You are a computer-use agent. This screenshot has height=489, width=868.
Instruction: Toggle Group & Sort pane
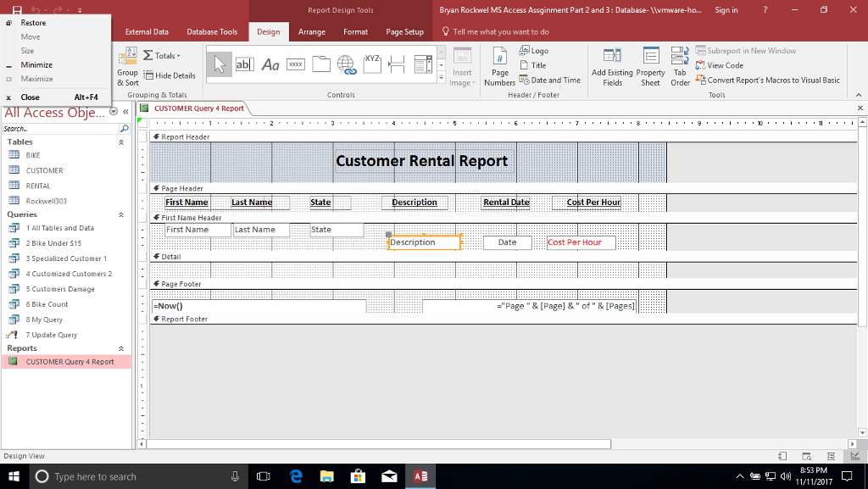(126, 66)
